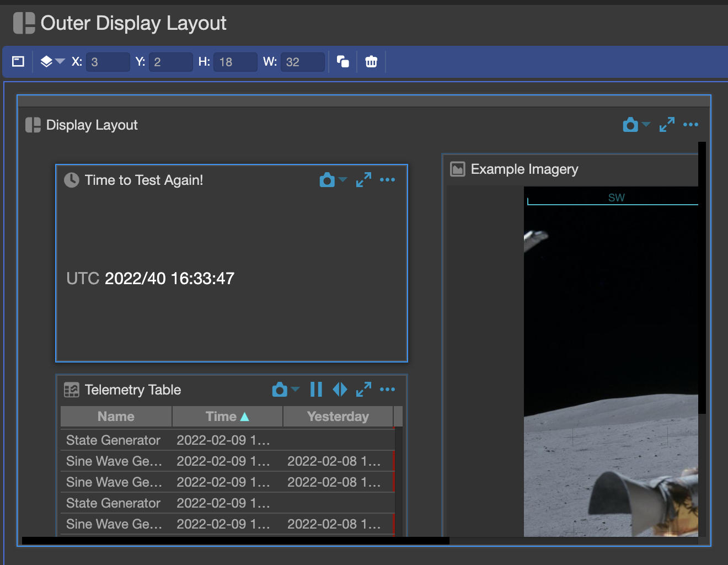Click the W width input field
The width and height of the screenshot is (728, 565).
pyautogui.click(x=302, y=61)
